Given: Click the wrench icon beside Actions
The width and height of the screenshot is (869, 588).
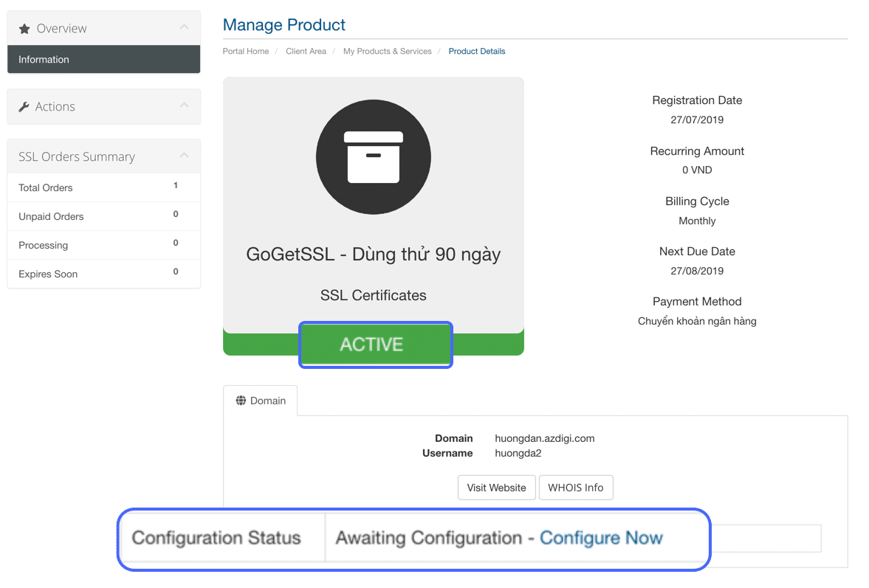Looking at the screenshot, I should [x=23, y=106].
